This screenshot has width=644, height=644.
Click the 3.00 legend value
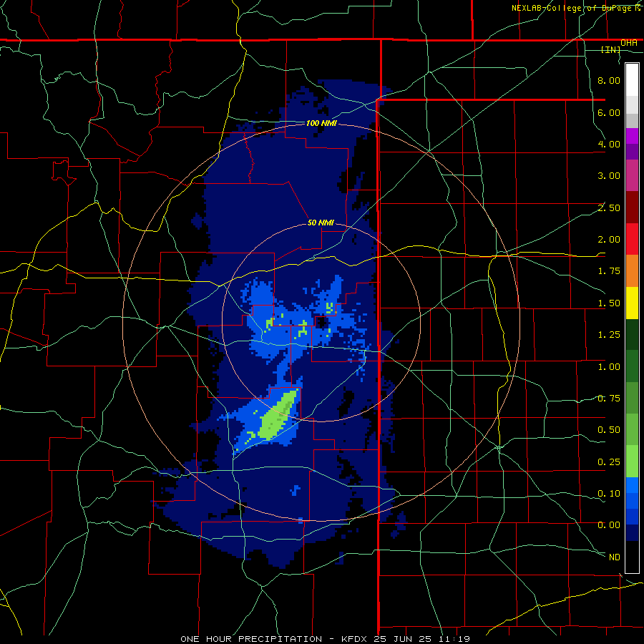click(x=609, y=176)
